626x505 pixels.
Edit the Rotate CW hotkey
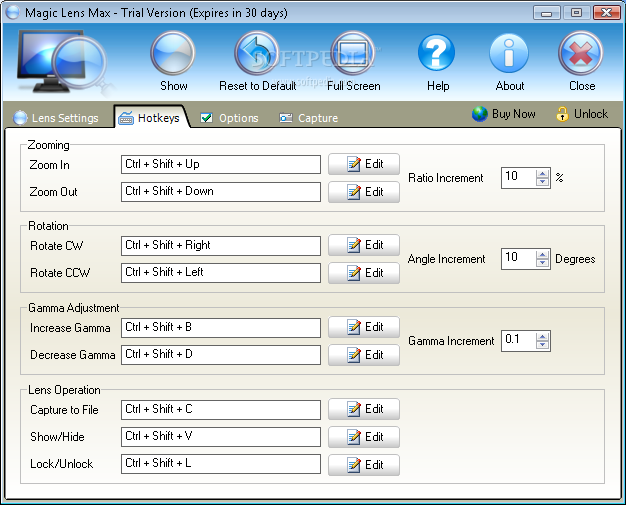click(364, 245)
